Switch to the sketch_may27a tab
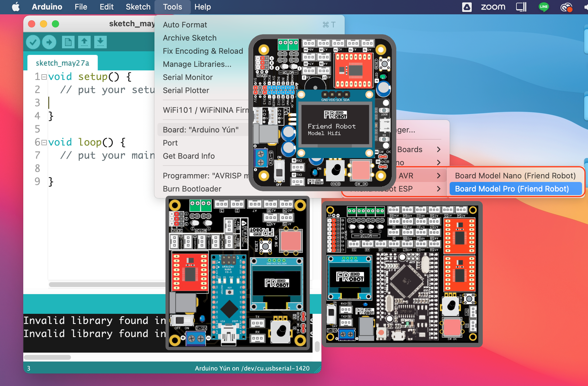Image resolution: width=588 pixels, height=386 pixels. [62, 63]
